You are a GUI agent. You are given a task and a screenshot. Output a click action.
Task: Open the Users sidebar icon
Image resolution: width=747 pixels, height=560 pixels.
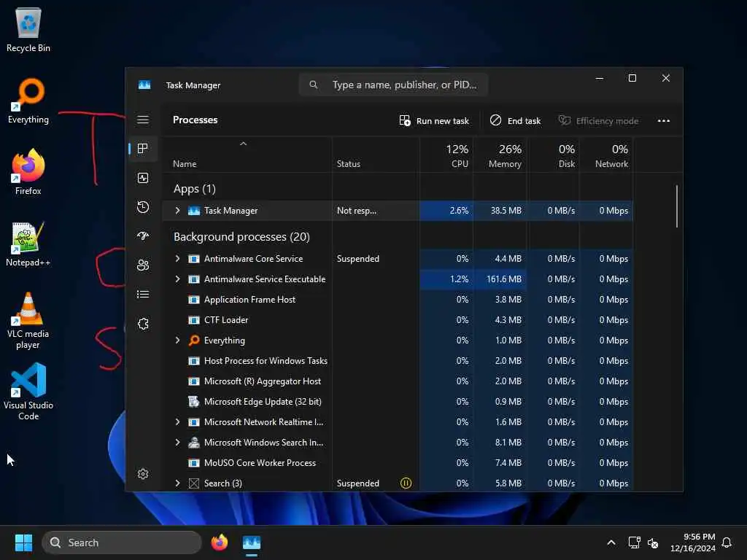coord(143,265)
